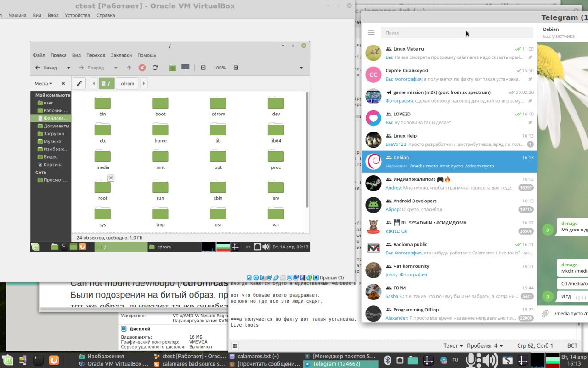Click the guest Mint menu button
This screenshot has height=368, width=588.
tap(35, 247)
